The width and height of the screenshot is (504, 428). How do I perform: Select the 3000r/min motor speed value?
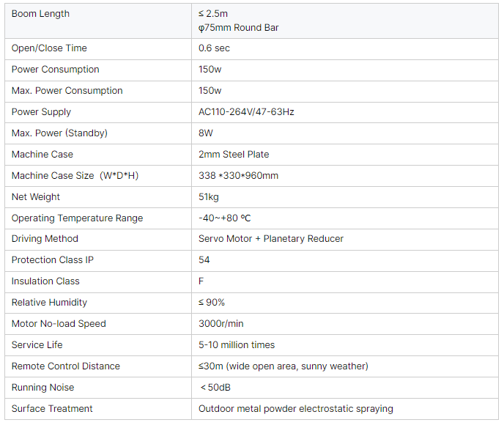(221, 323)
